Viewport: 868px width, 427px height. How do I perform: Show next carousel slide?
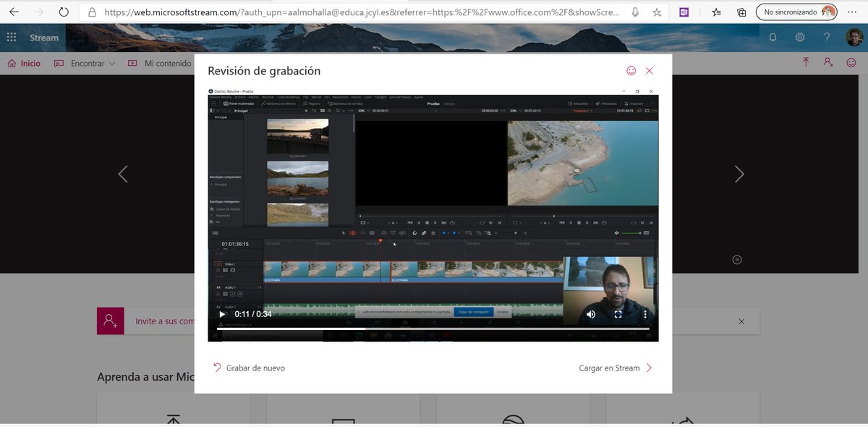(739, 174)
